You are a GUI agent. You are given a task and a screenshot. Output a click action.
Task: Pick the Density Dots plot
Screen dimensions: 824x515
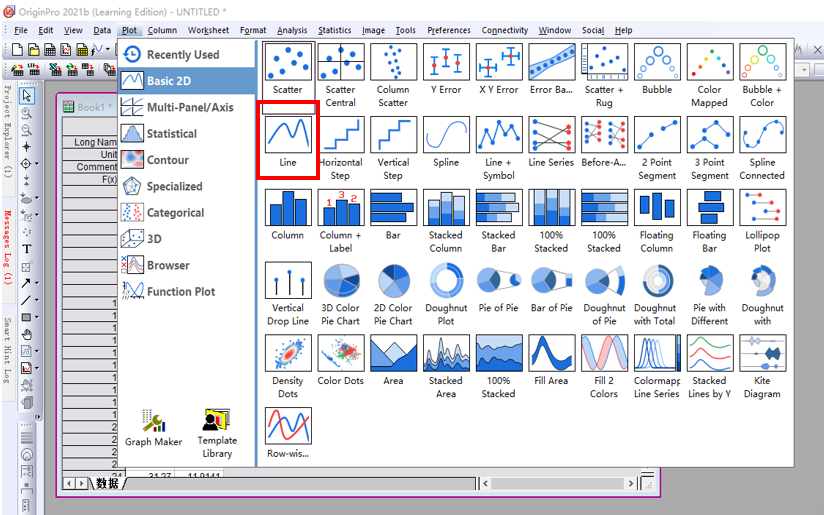point(288,354)
